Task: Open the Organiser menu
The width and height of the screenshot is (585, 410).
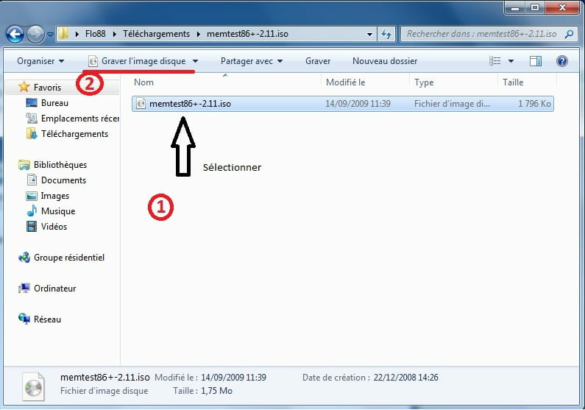Action: [40, 61]
